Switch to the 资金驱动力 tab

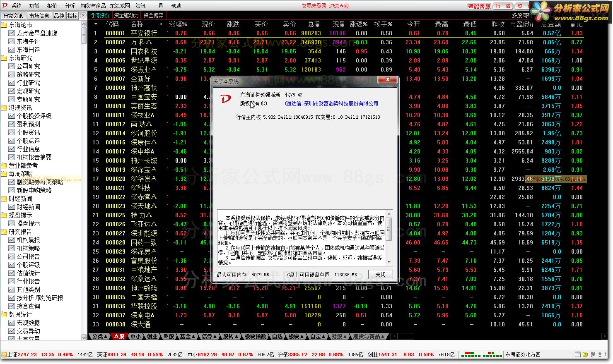coord(126,15)
